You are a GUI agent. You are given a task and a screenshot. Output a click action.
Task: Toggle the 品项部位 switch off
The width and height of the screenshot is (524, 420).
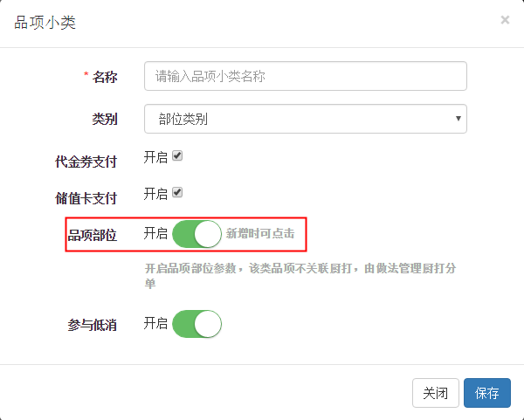pyautogui.click(x=196, y=234)
